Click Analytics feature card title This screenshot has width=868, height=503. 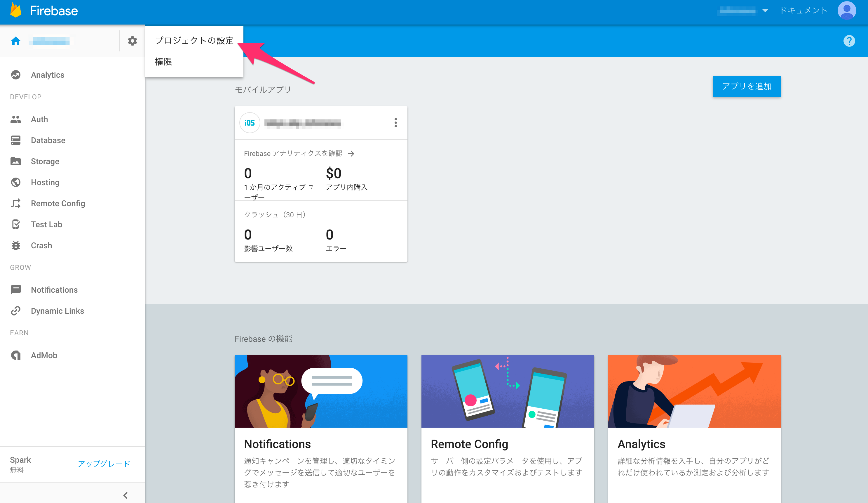(641, 444)
